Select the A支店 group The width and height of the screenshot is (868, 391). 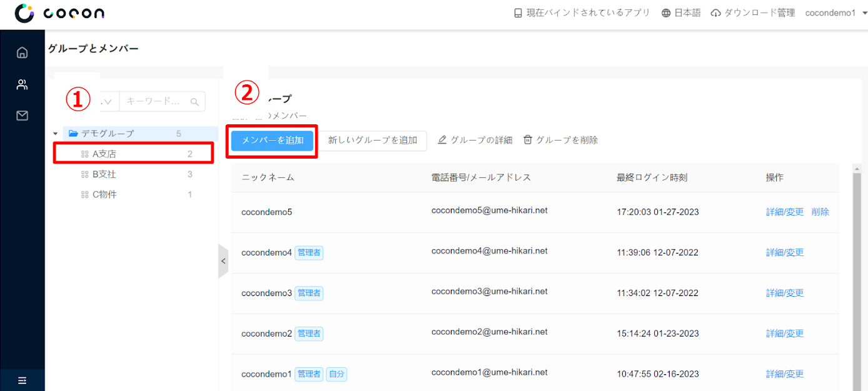pos(134,154)
